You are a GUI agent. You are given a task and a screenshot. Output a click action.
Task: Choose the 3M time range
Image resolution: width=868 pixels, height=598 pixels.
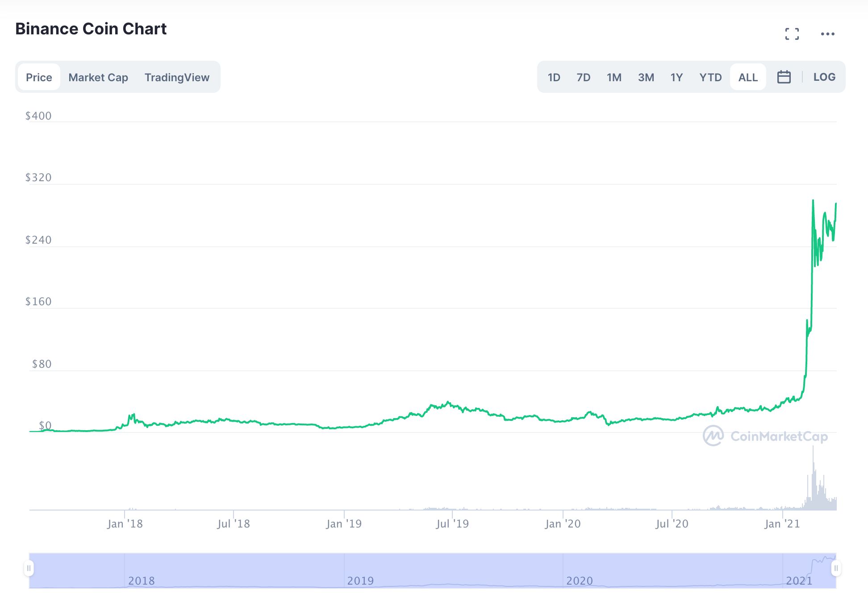pos(646,77)
